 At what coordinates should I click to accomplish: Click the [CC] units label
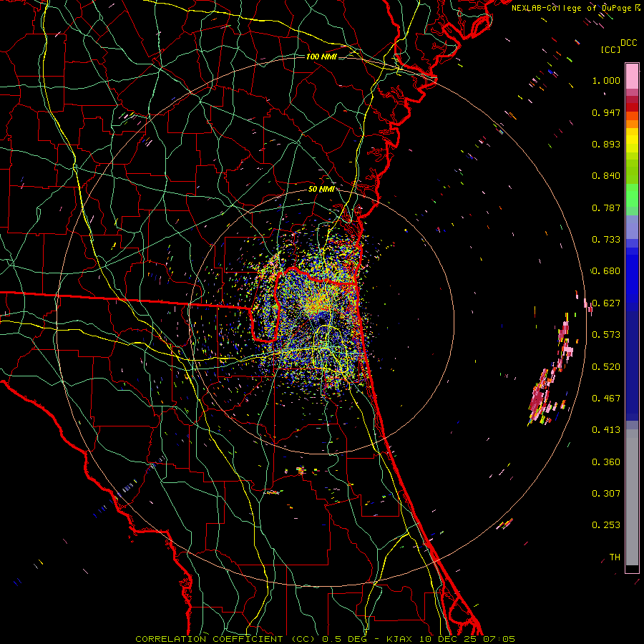click(610, 49)
